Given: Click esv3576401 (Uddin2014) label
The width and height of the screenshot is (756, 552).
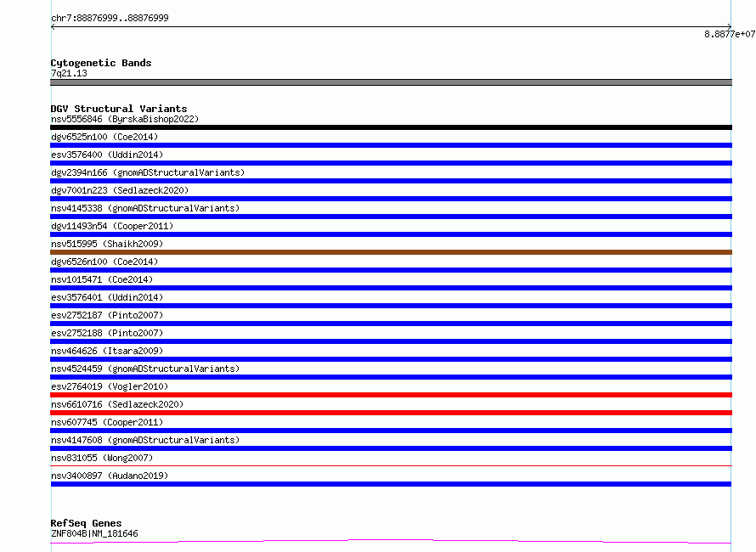Looking at the screenshot, I should click(x=107, y=297).
